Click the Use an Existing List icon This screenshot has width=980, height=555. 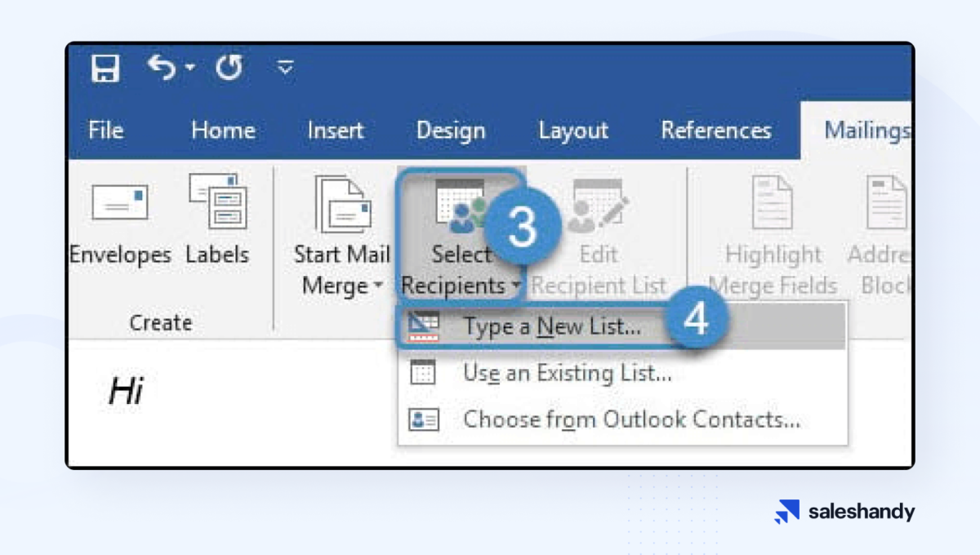coord(423,373)
